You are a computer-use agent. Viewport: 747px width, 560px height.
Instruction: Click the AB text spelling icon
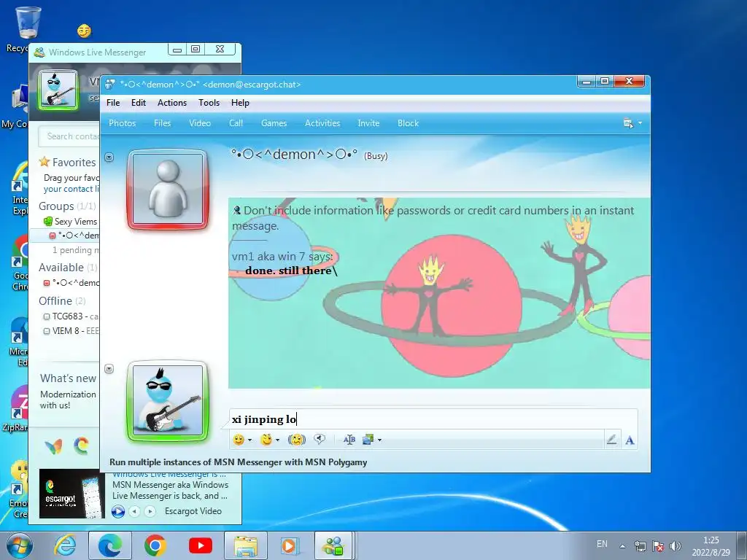[349, 440]
